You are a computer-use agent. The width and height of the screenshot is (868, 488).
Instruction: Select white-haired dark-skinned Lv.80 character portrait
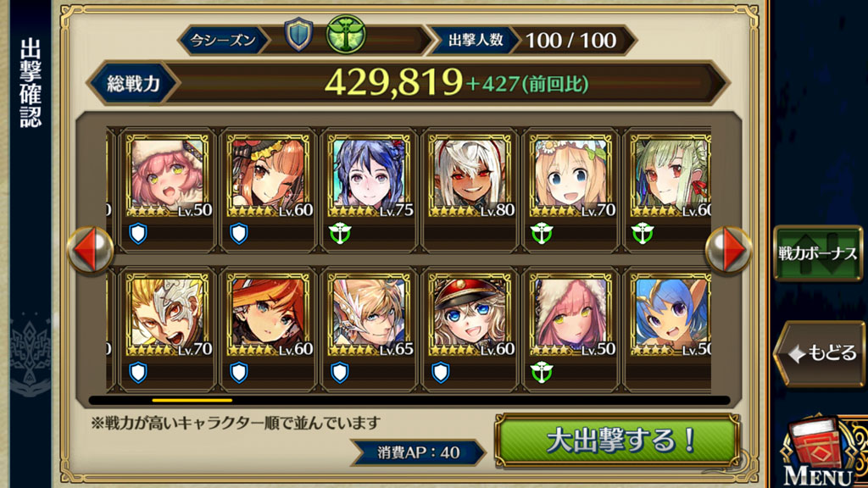(x=470, y=176)
